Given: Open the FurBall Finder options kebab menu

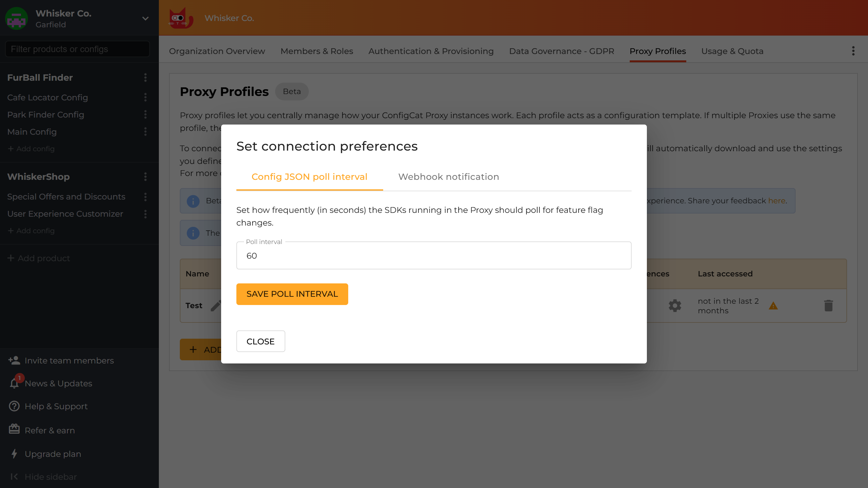Looking at the screenshot, I should (x=145, y=78).
